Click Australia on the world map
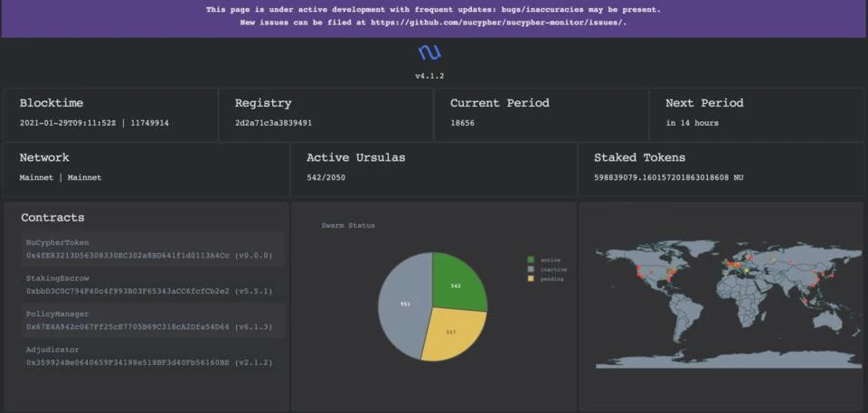 829,321
